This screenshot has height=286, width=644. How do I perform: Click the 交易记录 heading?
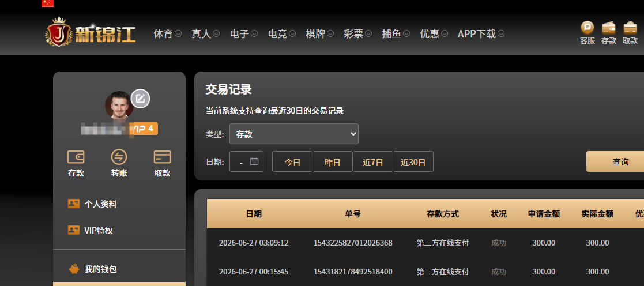pos(228,89)
